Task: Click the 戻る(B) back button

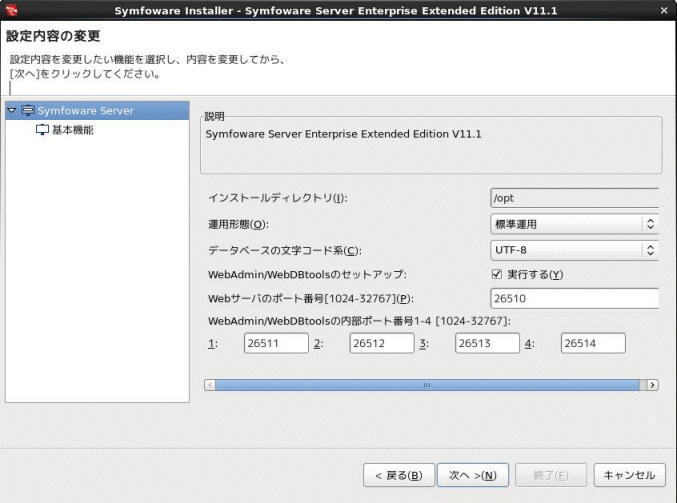Action: [399, 475]
